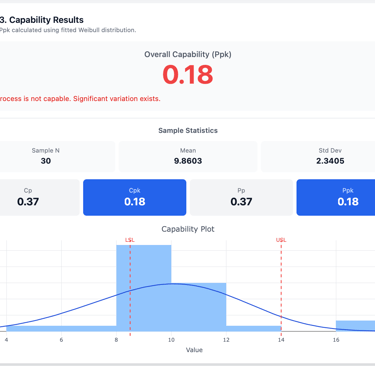Click the LSL label on plot

point(130,240)
